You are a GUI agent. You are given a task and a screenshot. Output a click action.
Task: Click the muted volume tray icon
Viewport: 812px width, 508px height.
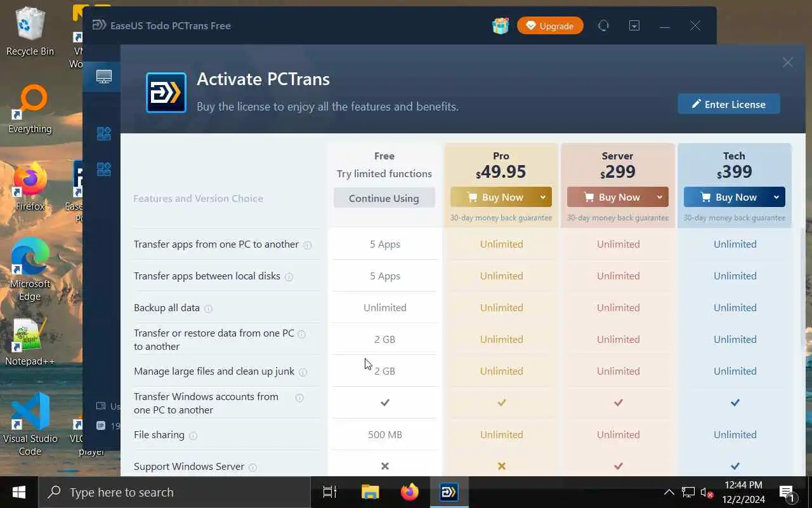(x=707, y=492)
